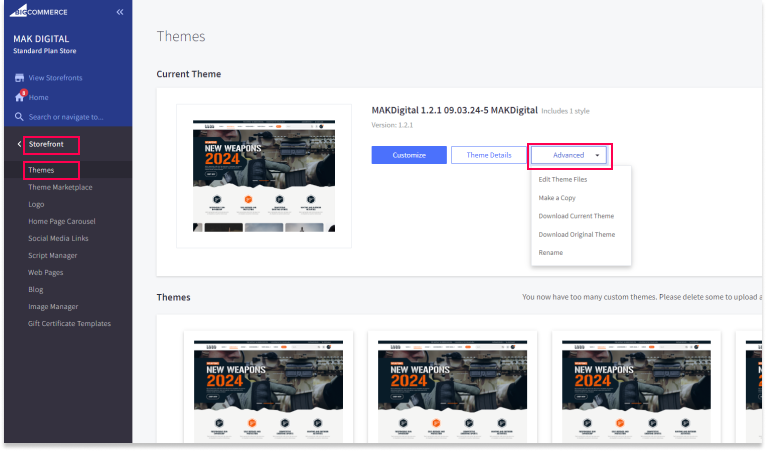This screenshot has width=766, height=451.
Task: Select Edit Theme Files option
Action: click(563, 179)
